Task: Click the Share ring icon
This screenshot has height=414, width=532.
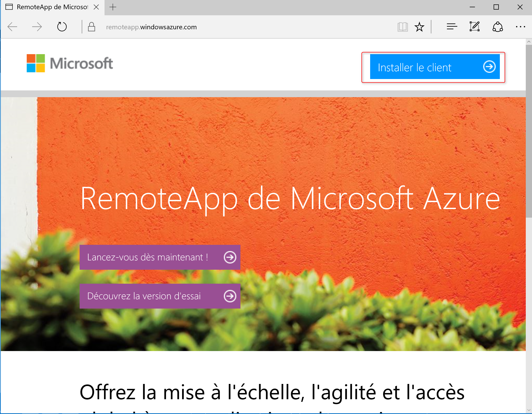Action: click(x=498, y=27)
